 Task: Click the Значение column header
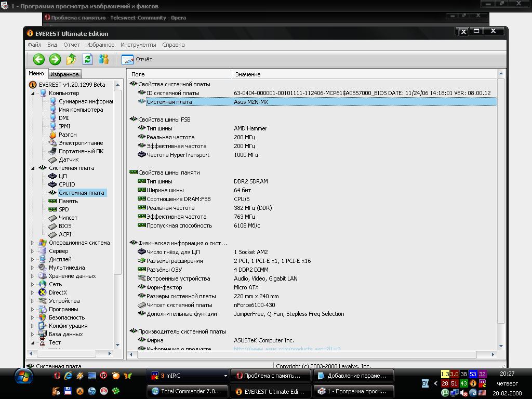[248, 74]
